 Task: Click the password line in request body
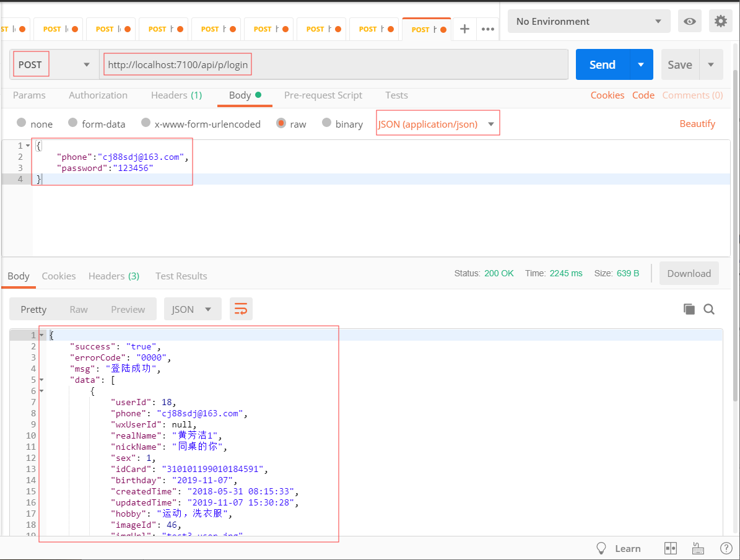coord(105,168)
